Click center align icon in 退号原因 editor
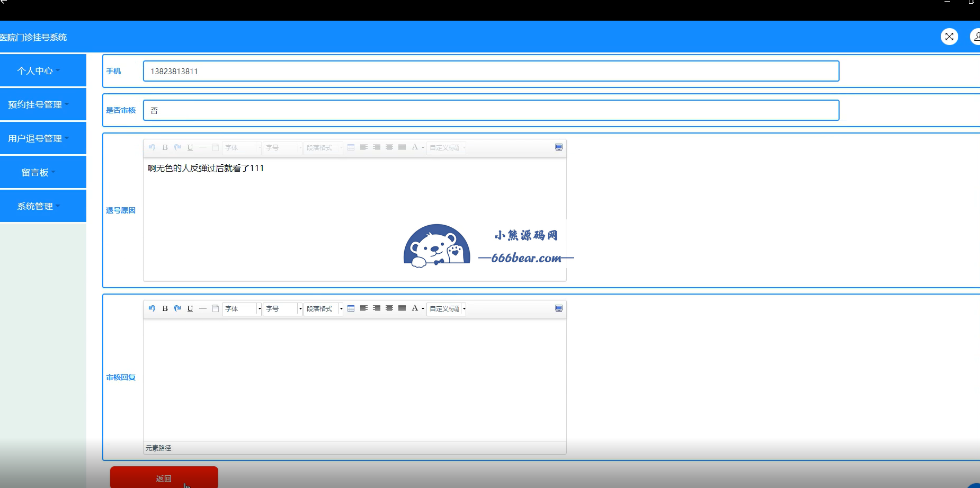980x488 pixels. (x=389, y=147)
